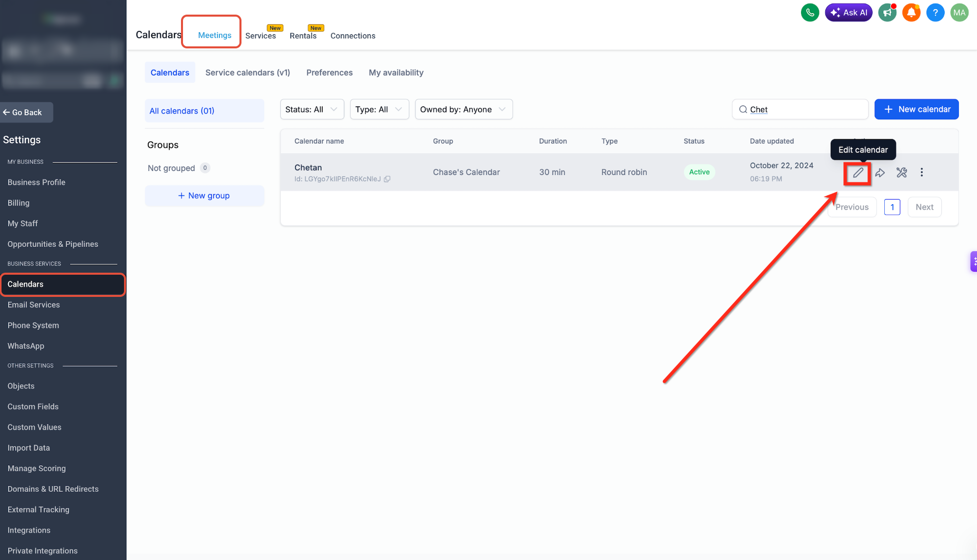The image size is (977, 560).
Task: Copy the Chetan calendar ID
Action: [387, 179]
